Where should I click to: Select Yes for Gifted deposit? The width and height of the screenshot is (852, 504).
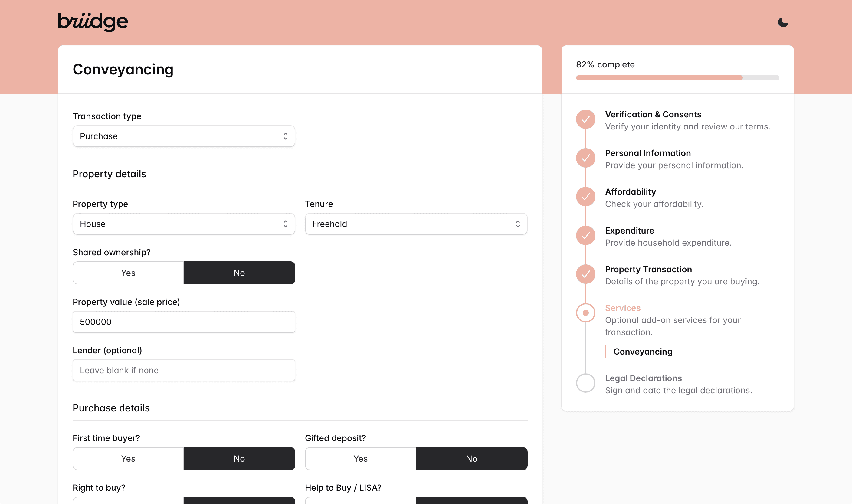pyautogui.click(x=361, y=459)
